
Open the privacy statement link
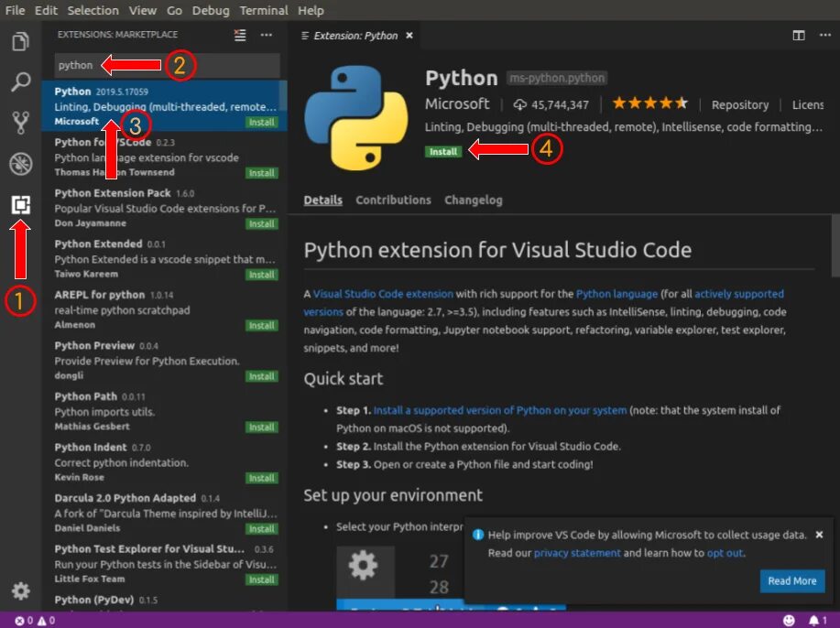pyautogui.click(x=577, y=553)
